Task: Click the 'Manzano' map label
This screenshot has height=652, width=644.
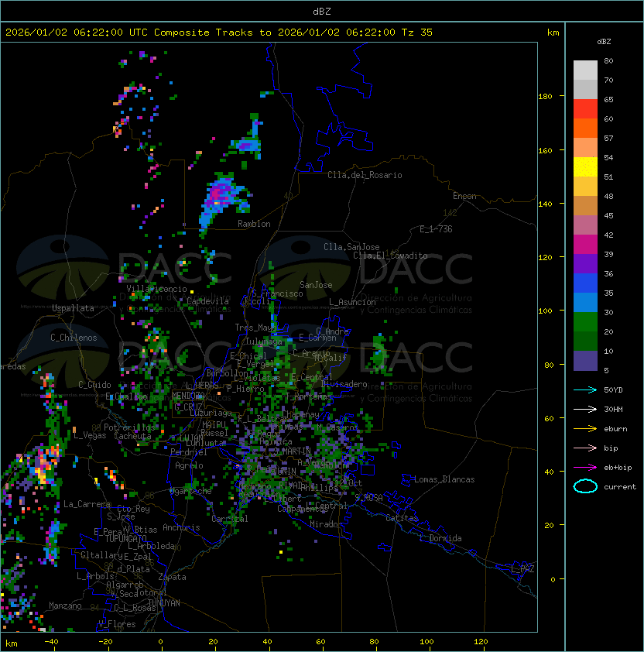Action: click(65, 606)
